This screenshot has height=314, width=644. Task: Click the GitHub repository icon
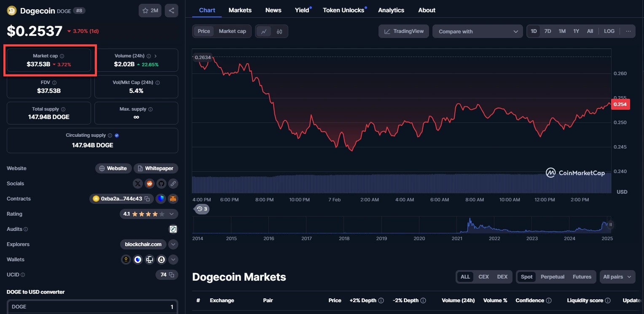pyautogui.click(x=161, y=184)
